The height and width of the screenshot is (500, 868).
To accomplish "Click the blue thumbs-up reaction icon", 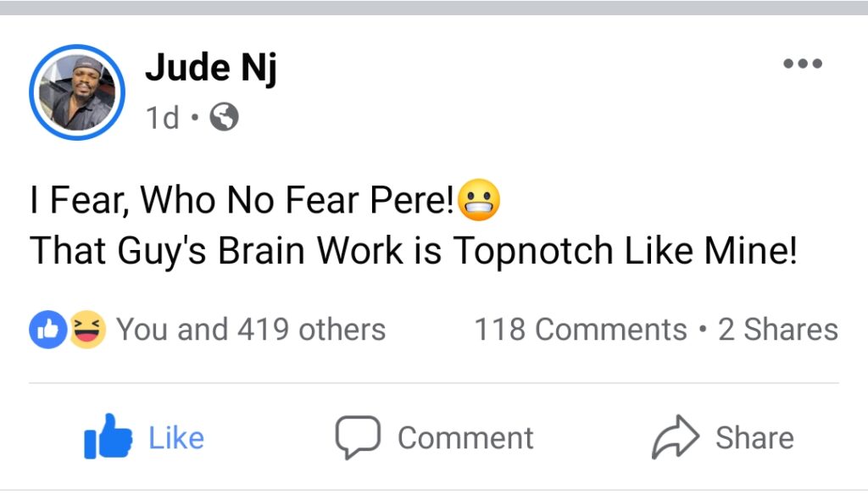I will [x=49, y=330].
